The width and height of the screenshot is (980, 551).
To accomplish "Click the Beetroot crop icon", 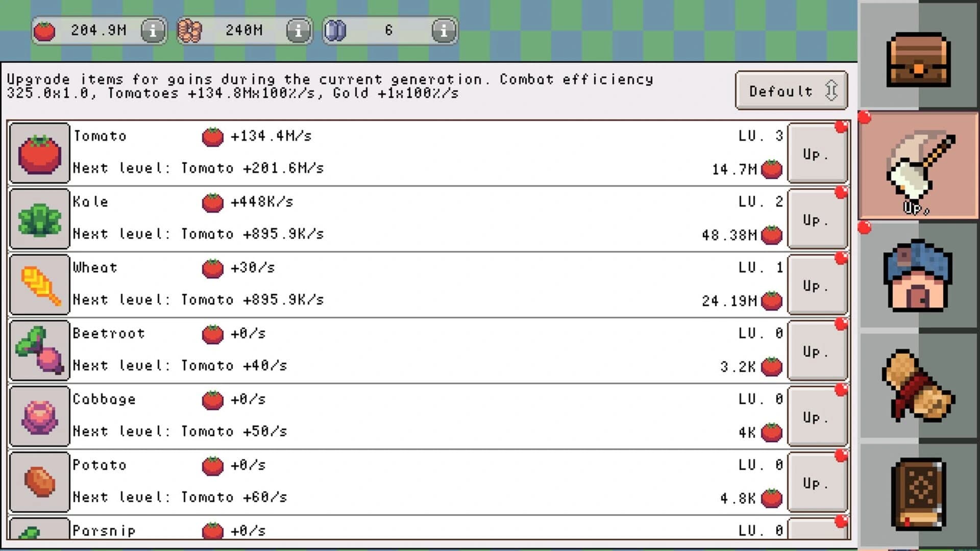I will click(38, 349).
